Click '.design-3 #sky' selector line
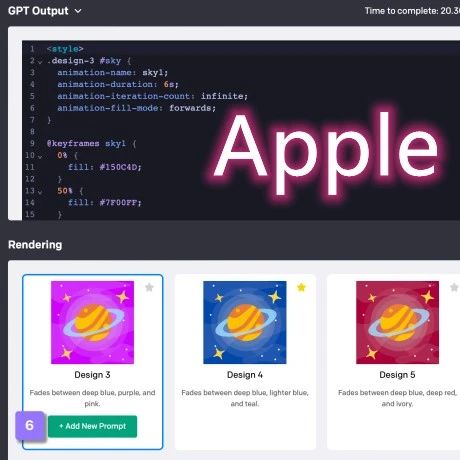 point(89,61)
